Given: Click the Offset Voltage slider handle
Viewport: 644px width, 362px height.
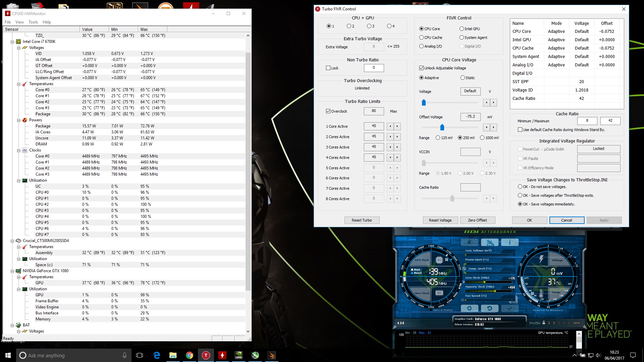Looking at the screenshot, I should click(x=442, y=127).
